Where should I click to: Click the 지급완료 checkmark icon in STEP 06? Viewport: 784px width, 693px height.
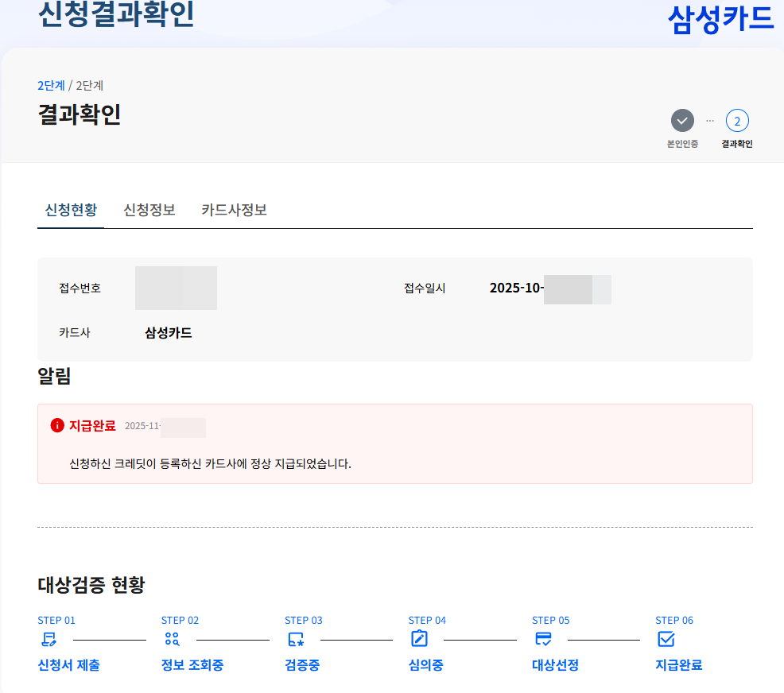point(667,638)
